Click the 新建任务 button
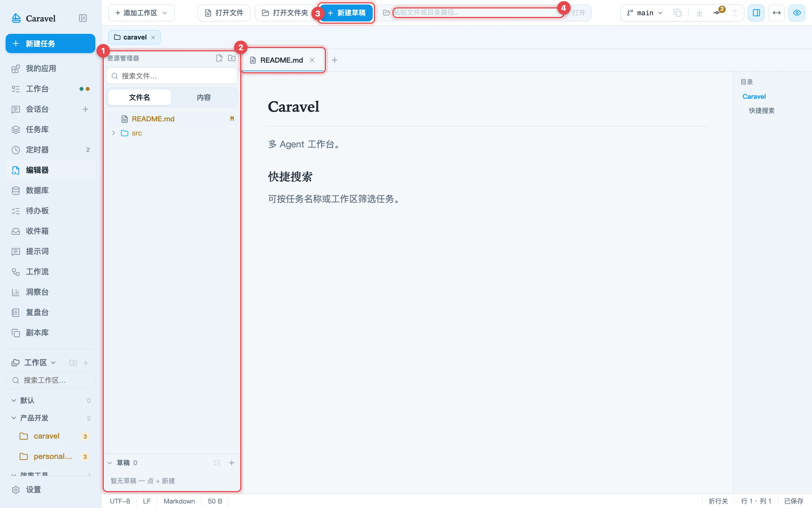This screenshot has height=508, width=812. [50, 43]
